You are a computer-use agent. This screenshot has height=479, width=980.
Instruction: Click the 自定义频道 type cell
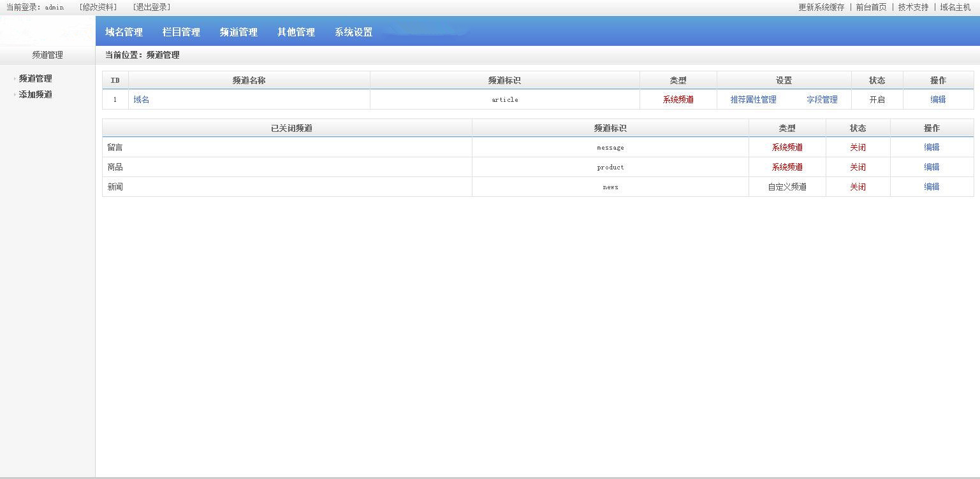(x=787, y=187)
